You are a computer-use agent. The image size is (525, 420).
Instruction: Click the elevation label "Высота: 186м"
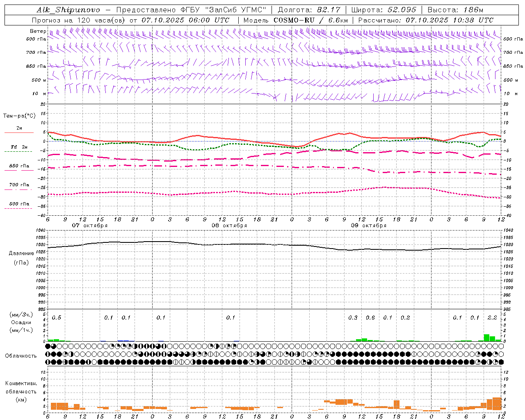456,10
